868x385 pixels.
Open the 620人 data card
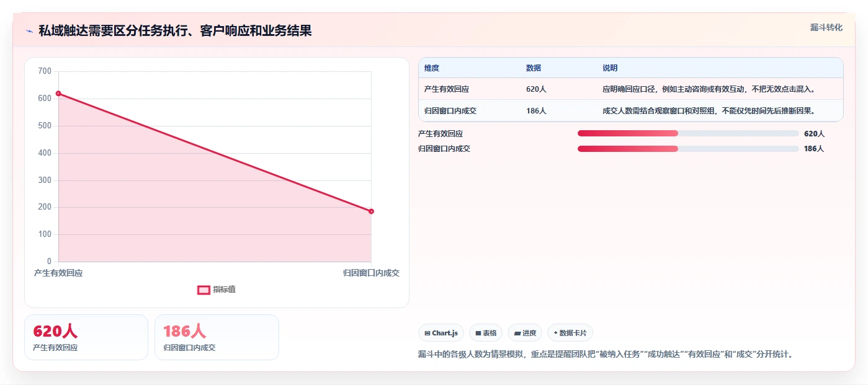click(x=86, y=337)
